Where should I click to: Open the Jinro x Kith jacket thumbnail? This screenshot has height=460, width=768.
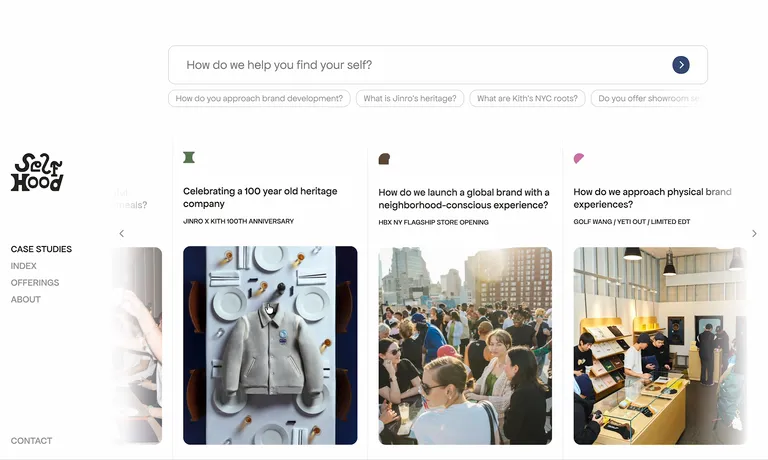270,345
